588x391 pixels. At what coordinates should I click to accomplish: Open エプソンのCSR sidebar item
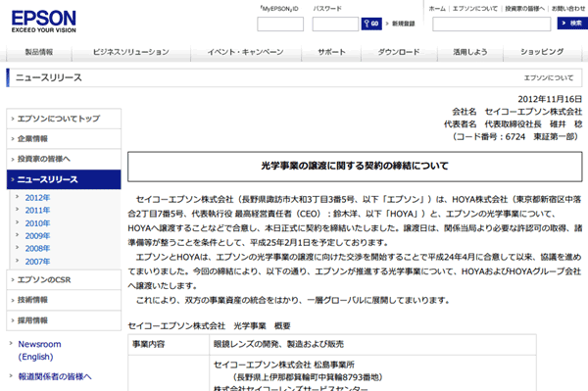[x=64, y=279]
